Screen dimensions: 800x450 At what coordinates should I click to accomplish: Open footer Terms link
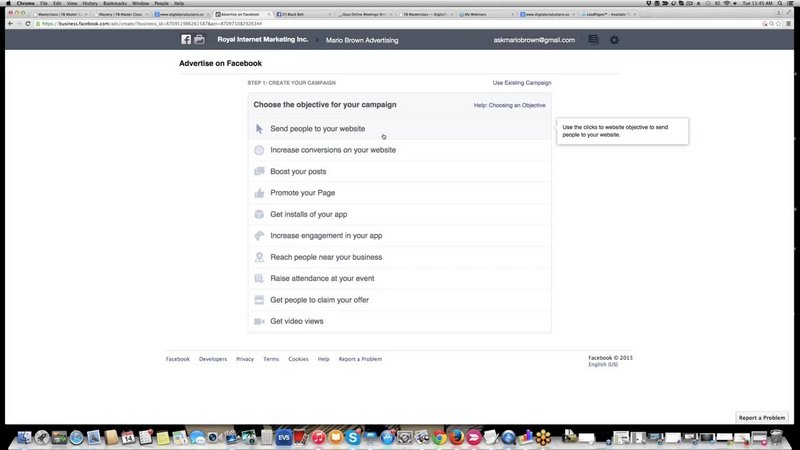pos(271,359)
